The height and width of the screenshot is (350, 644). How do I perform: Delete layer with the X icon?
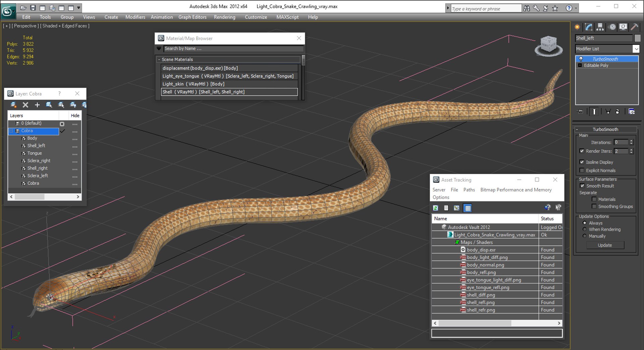click(25, 105)
